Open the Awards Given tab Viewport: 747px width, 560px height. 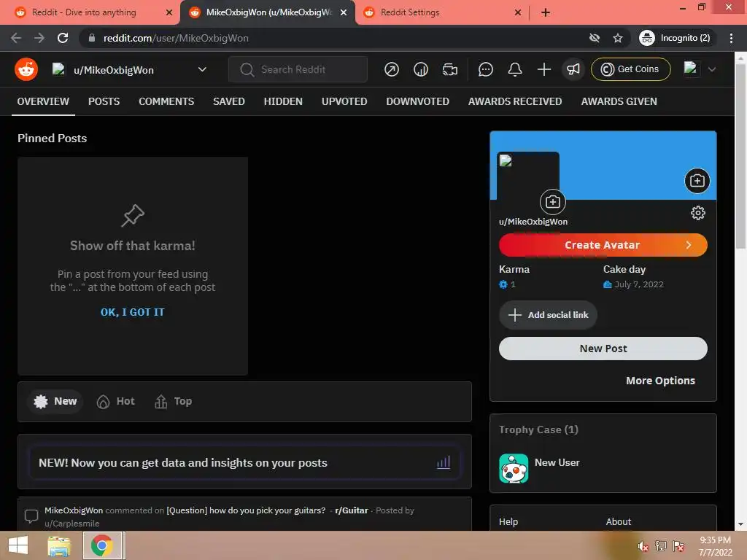click(619, 101)
